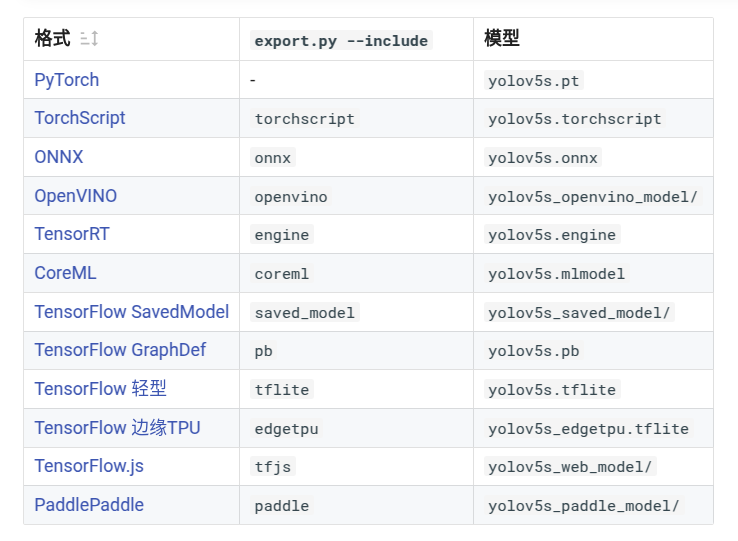
Task: Select the edgetpu include value
Action: pos(286,428)
